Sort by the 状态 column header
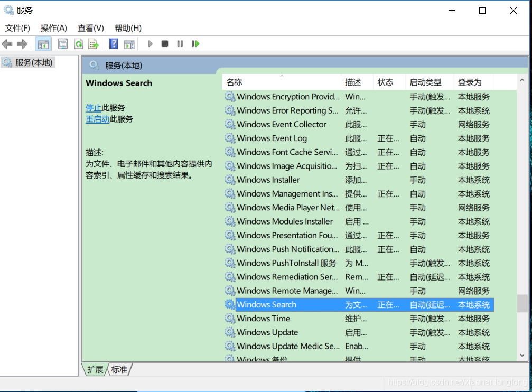The height and width of the screenshot is (392, 532). 389,82
